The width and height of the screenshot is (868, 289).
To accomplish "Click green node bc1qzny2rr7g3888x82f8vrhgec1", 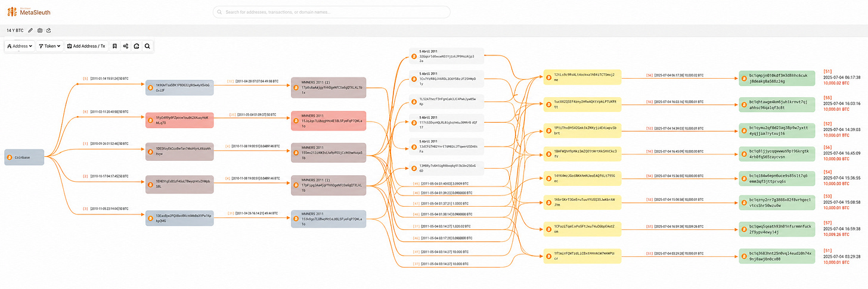I will (x=776, y=203).
